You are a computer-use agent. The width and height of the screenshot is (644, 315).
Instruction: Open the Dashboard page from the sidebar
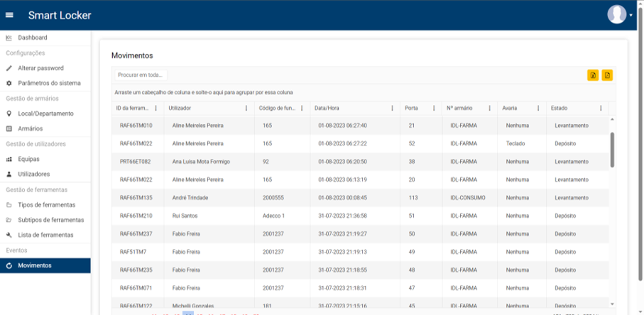pos(32,37)
